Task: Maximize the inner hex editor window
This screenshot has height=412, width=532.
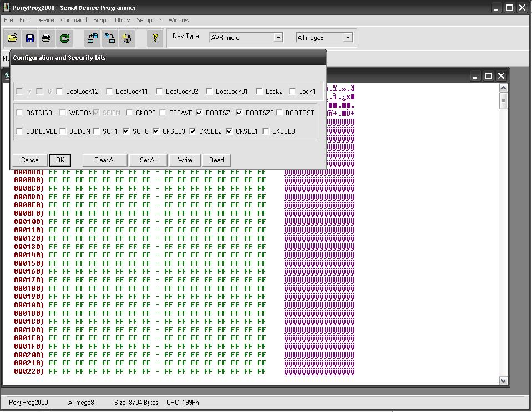Action: tap(488, 76)
